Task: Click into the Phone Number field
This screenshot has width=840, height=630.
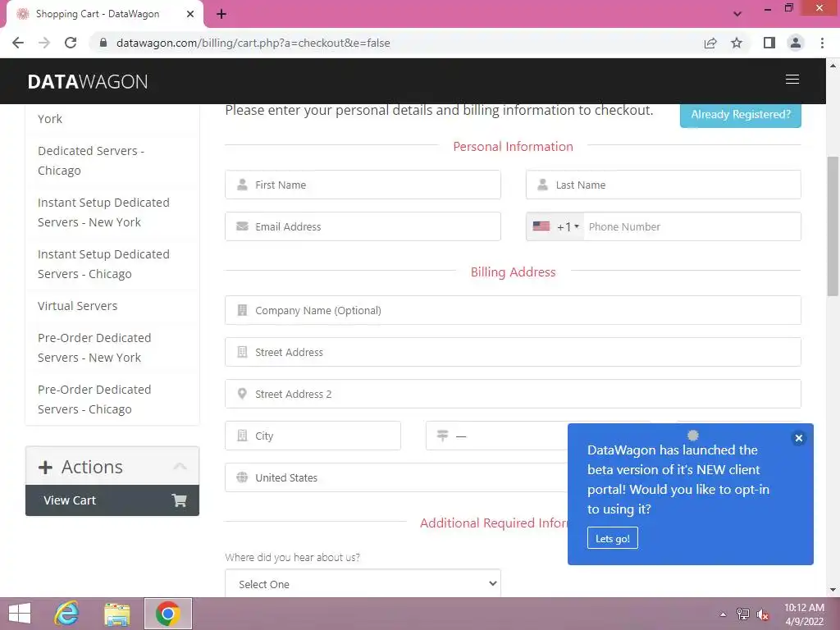Action: [x=692, y=226]
